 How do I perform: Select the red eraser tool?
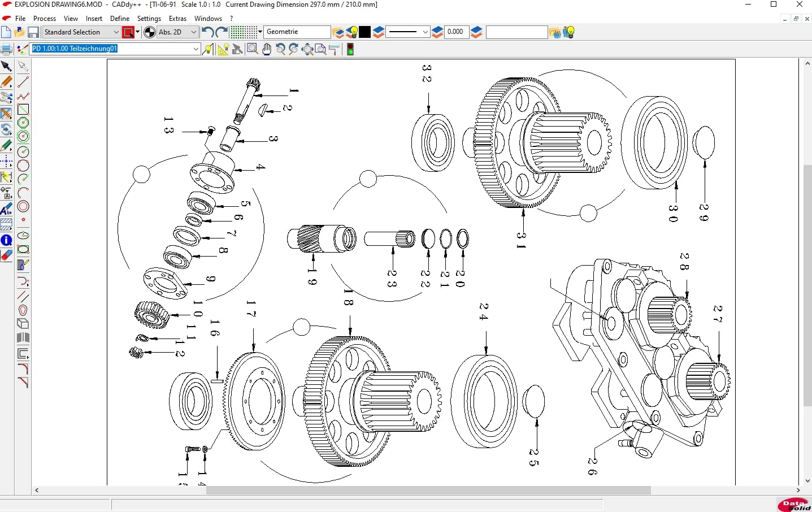pos(7,255)
